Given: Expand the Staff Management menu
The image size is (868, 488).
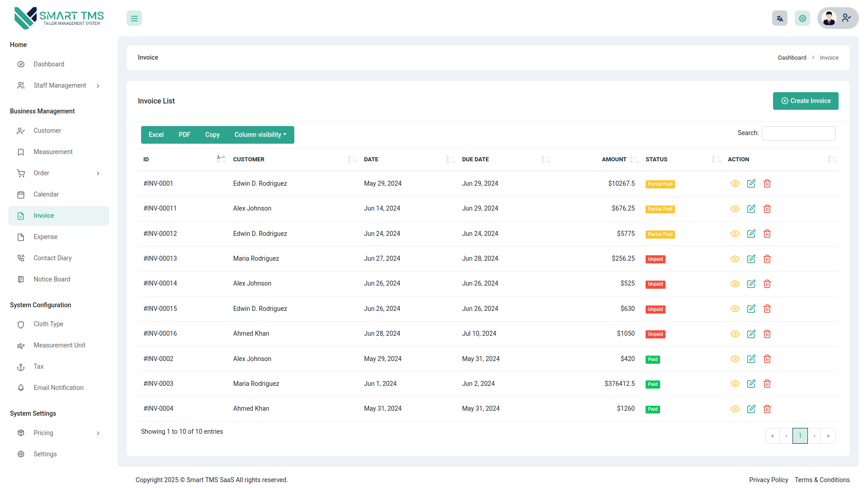Looking at the screenshot, I should [x=60, y=85].
